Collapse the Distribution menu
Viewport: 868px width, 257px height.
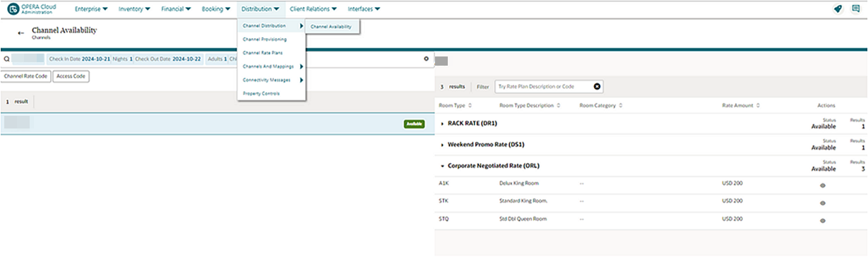point(260,9)
